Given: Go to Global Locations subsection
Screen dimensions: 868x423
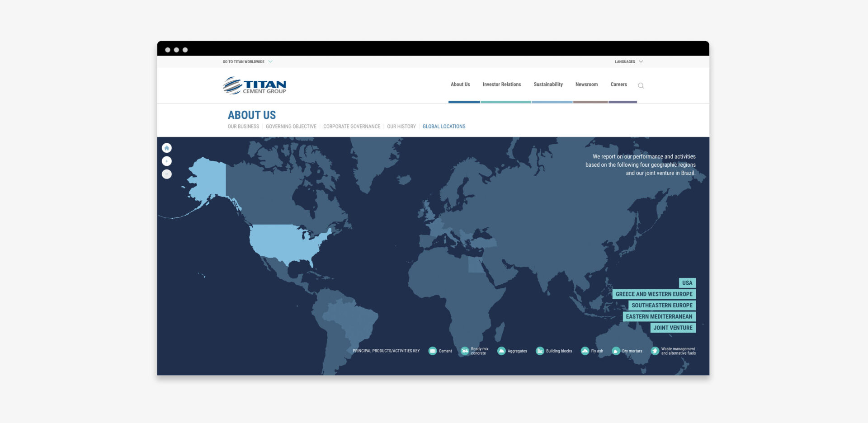Looking at the screenshot, I should pos(444,127).
